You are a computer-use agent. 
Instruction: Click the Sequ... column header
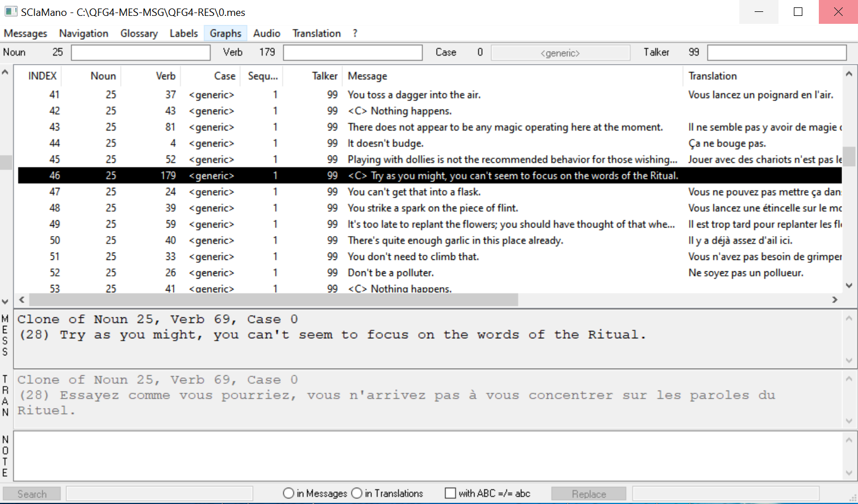(263, 76)
